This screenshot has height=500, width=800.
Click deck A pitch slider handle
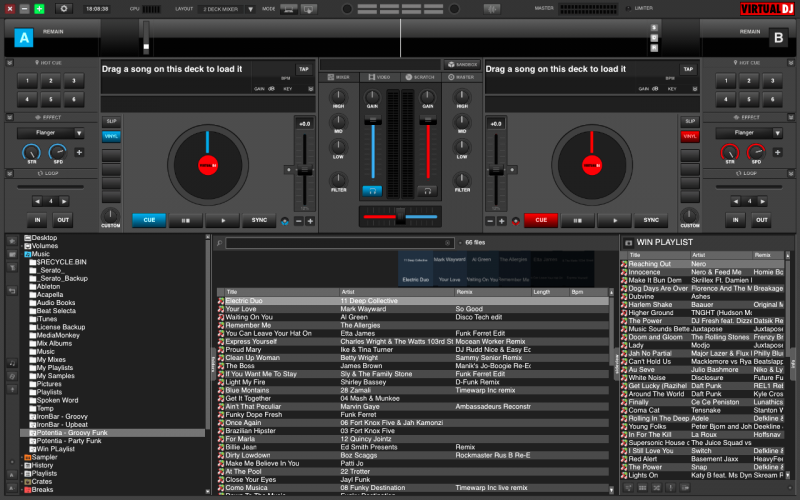305,171
